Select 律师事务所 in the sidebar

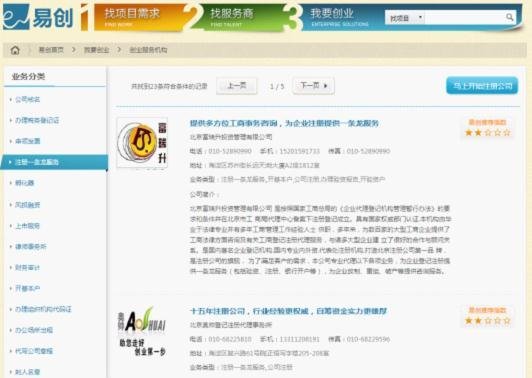tap(31, 247)
